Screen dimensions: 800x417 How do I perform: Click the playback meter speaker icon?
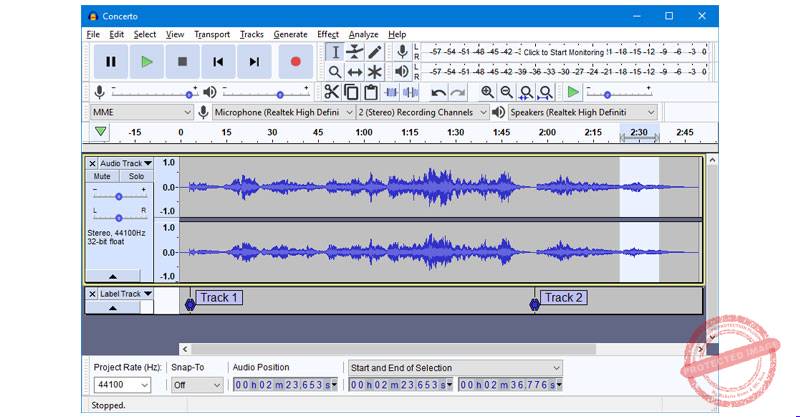(x=402, y=71)
